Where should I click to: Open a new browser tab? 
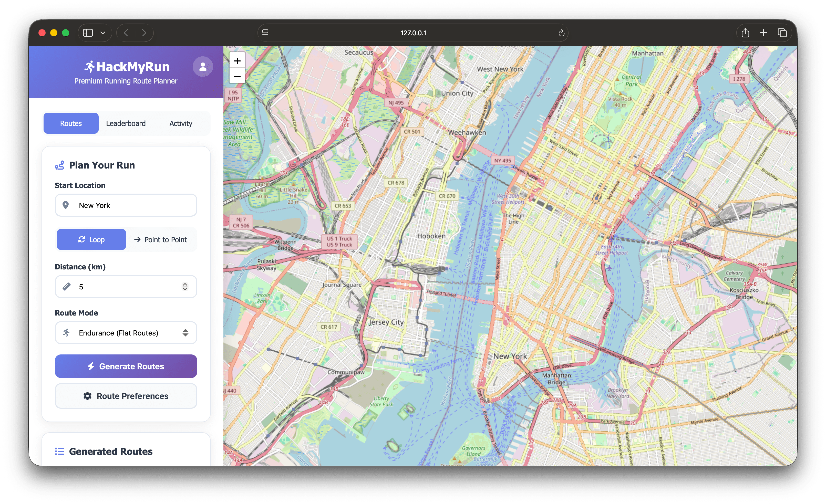tap(764, 33)
